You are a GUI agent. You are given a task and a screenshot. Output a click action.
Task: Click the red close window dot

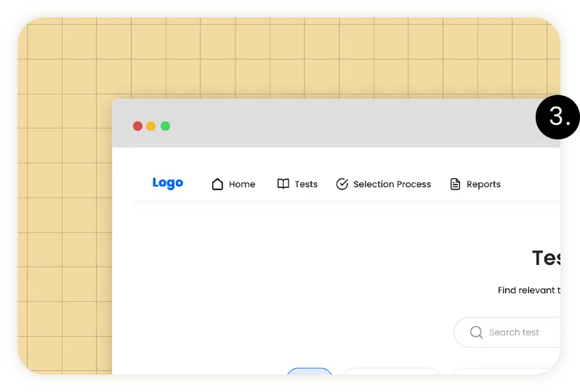click(137, 126)
